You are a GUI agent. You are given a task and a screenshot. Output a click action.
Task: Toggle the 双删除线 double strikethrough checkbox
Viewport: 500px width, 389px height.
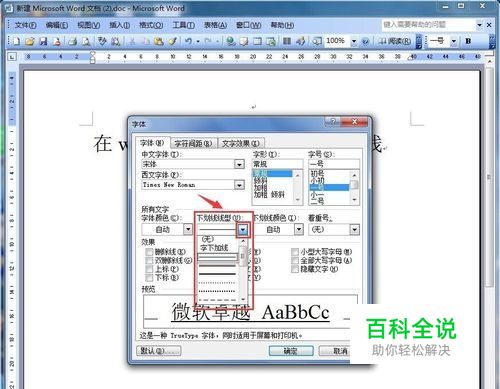(x=149, y=261)
